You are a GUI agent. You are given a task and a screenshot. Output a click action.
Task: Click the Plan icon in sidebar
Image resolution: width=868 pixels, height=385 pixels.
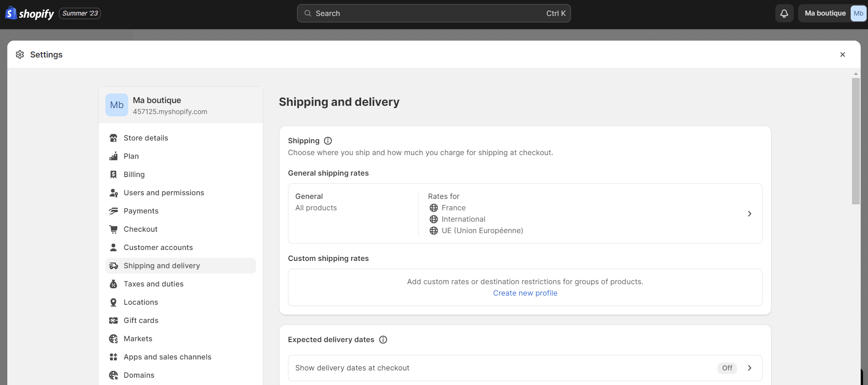[114, 156]
